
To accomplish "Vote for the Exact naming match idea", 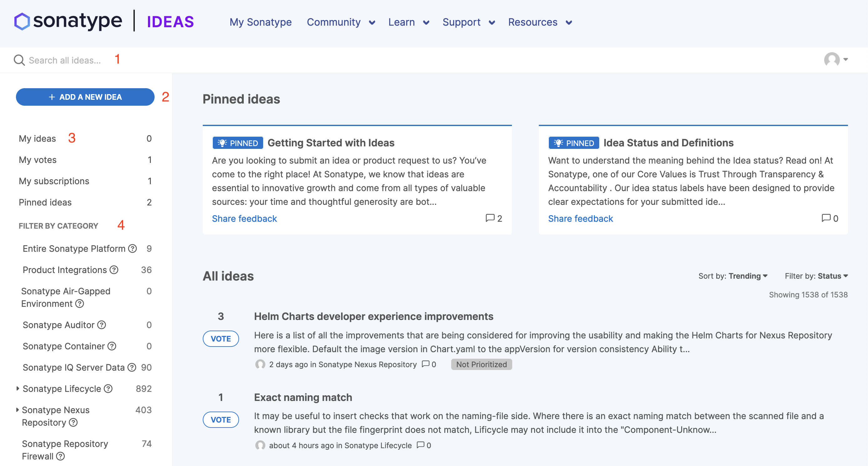I will coord(221,419).
